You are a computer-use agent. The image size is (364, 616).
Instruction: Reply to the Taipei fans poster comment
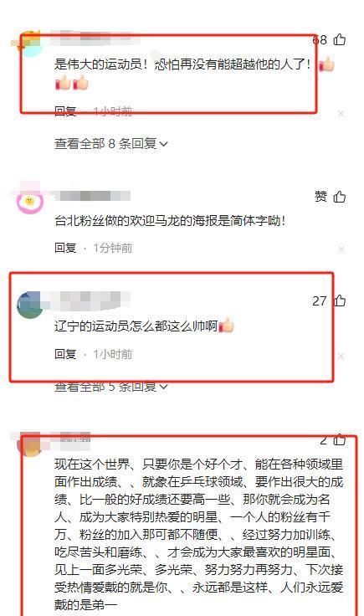(65, 248)
